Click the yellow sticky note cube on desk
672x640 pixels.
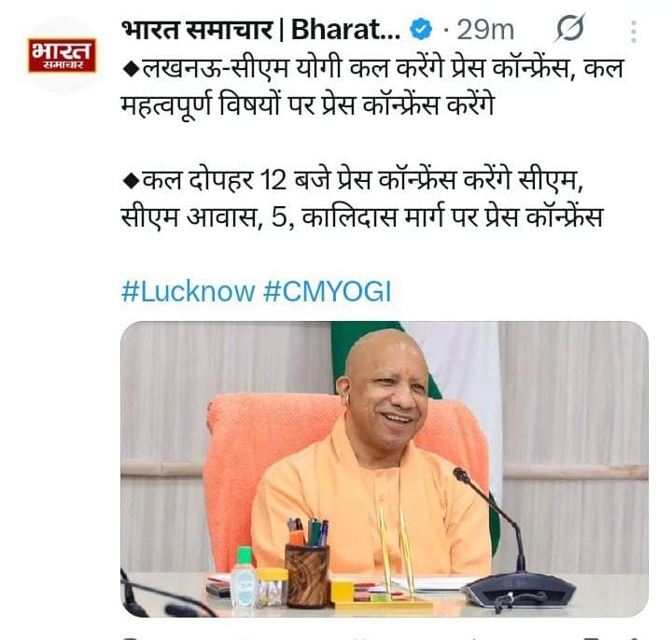pos(342,590)
